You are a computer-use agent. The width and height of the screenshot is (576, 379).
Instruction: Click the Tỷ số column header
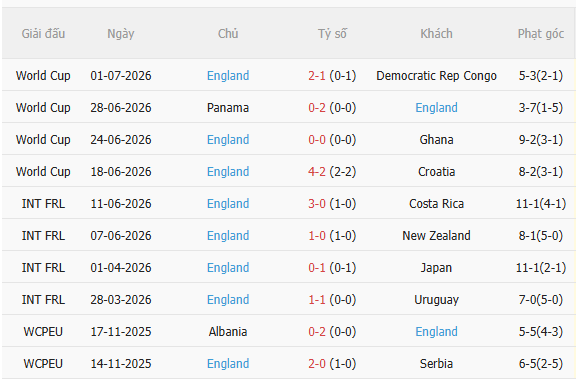(332, 33)
